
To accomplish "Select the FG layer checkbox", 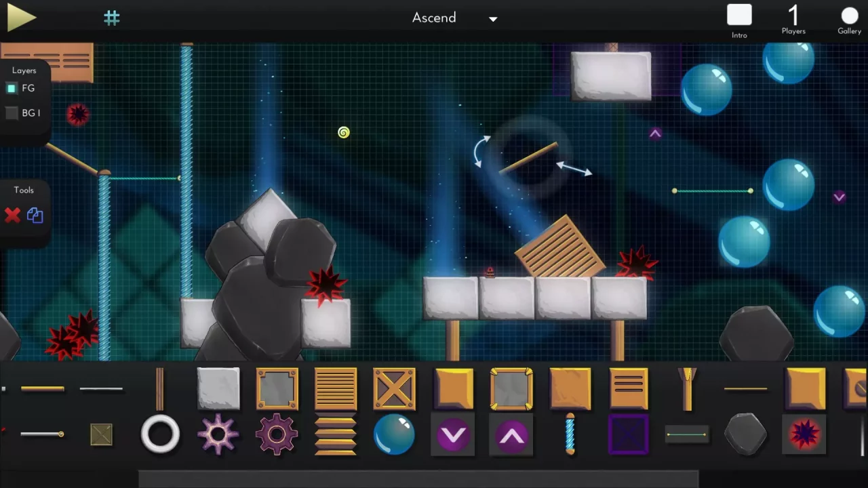I will [12, 88].
